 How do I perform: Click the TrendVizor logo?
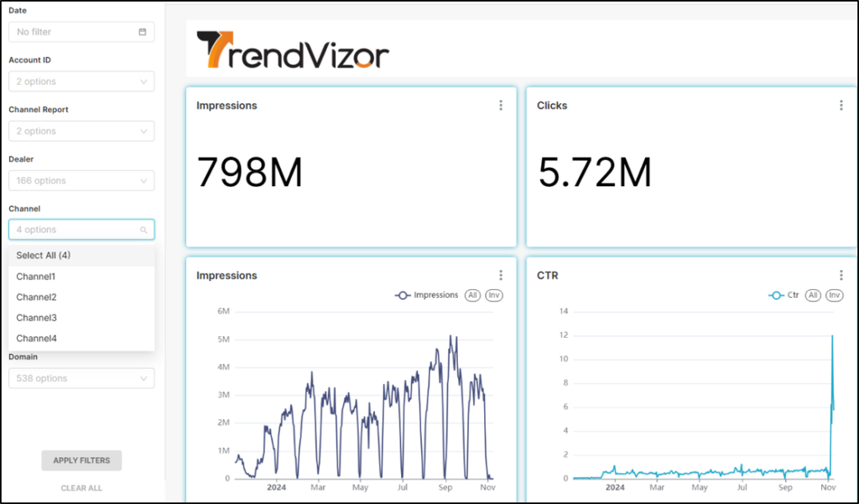tap(293, 49)
